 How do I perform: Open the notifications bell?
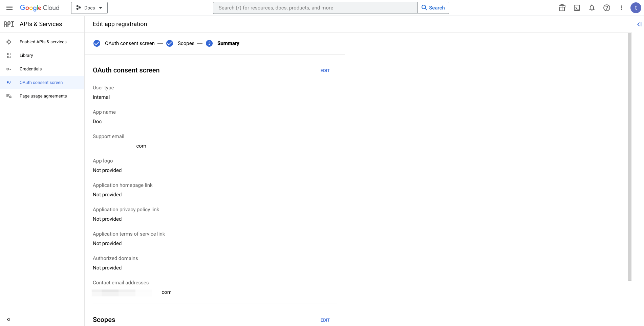coord(592,8)
